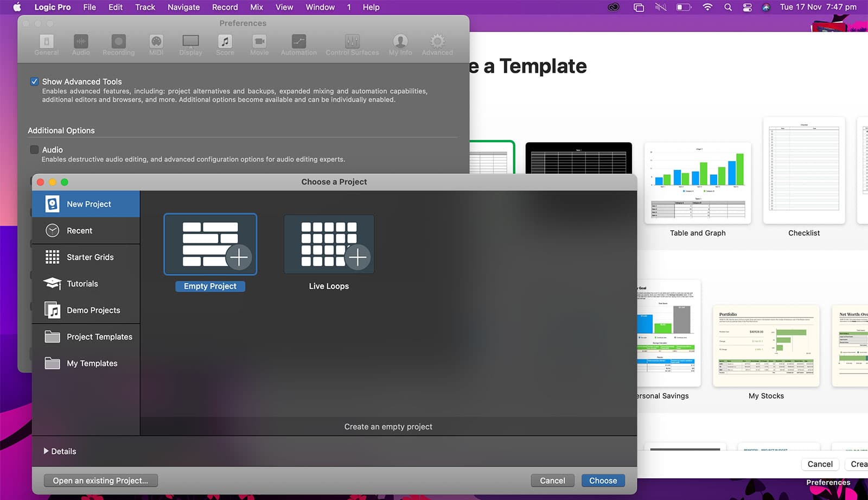The image size is (868, 500).
Task: Open General preferences pane
Action: click(x=46, y=45)
